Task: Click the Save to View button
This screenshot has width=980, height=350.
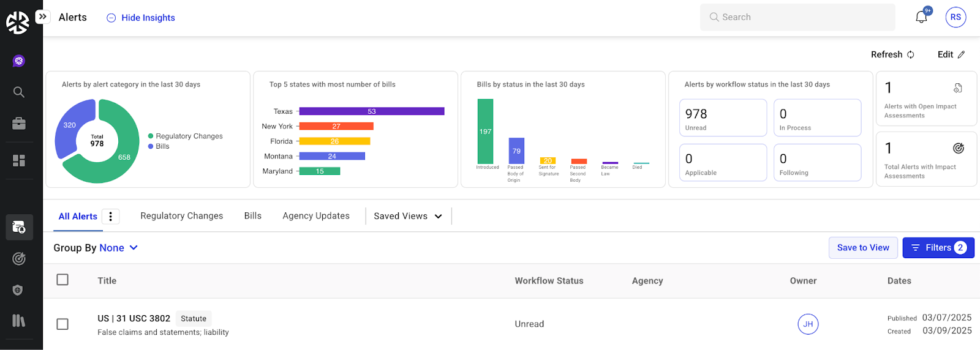Action: point(863,248)
